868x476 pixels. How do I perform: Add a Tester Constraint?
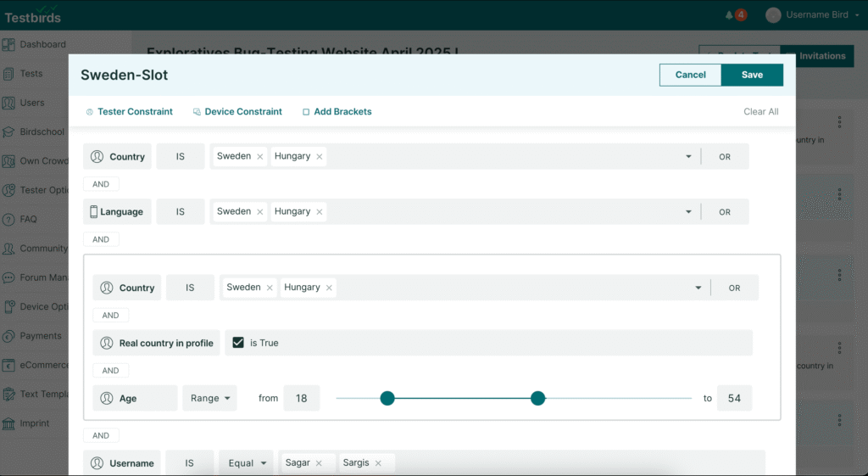coord(129,111)
